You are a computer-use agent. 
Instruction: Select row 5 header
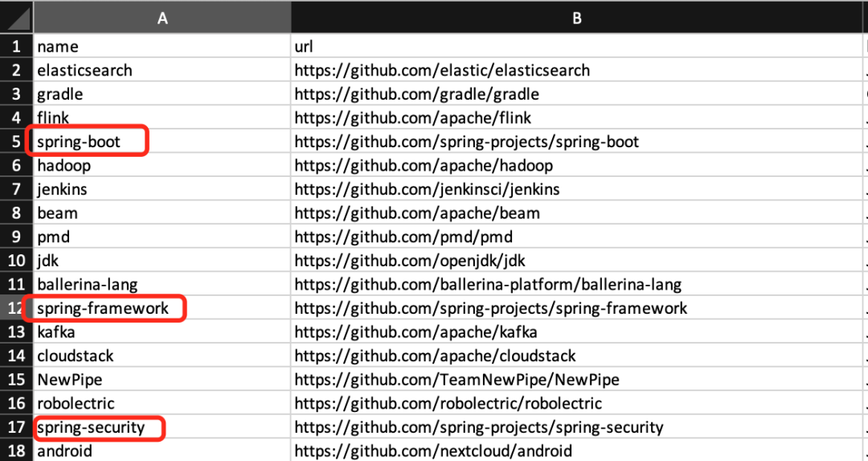click(16, 142)
